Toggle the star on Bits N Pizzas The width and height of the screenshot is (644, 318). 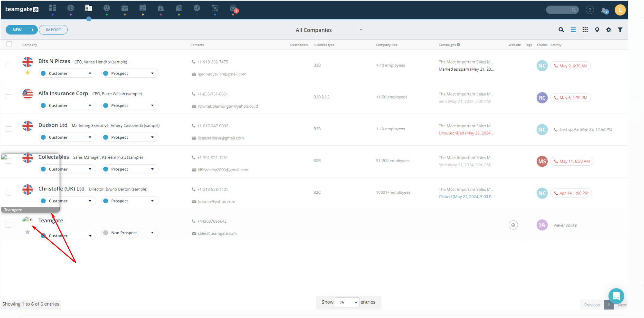28,73
